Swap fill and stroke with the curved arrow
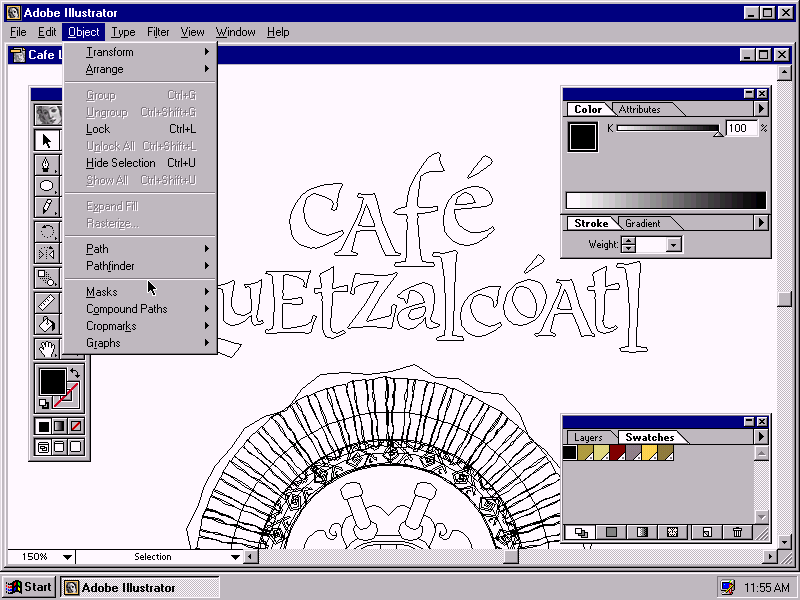This screenshot has height=600, width=800. pos(75,373)
